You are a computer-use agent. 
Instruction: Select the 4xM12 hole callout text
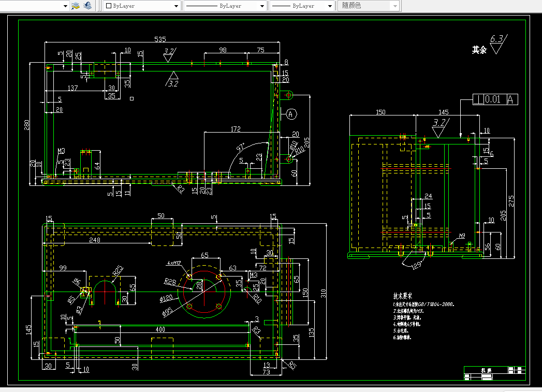(174, 263)
